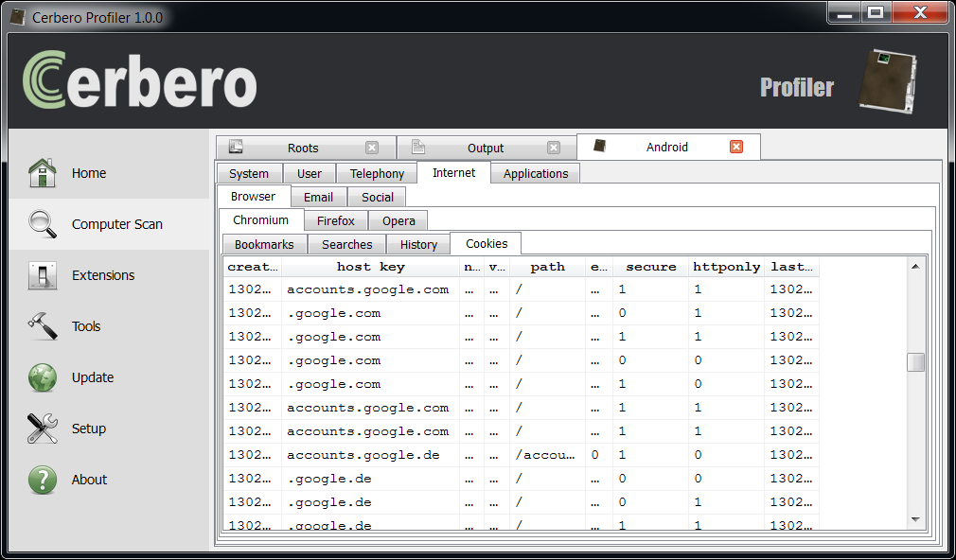Minimize the Cerbero Profiler window
The height and width of the screenshot is (560, 956).
844,13
